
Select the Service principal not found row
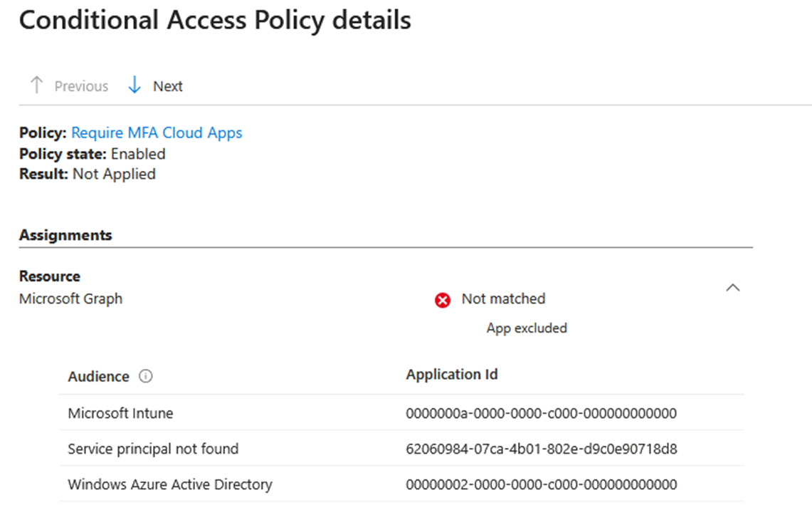[x=401, y=449]
